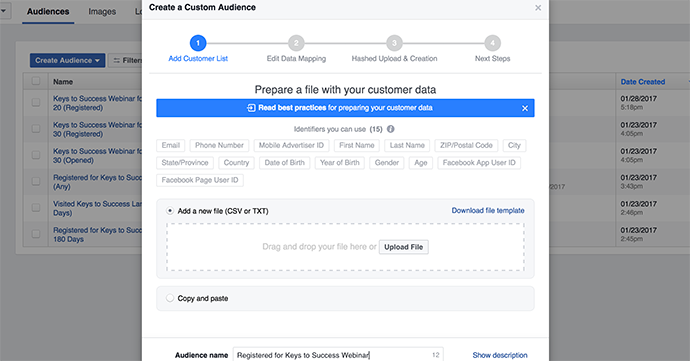Image resolution: width=690 pixels, height=361 pixels.
Task: Select step 1 Add Customer List circle
Action: pos(198,43)
